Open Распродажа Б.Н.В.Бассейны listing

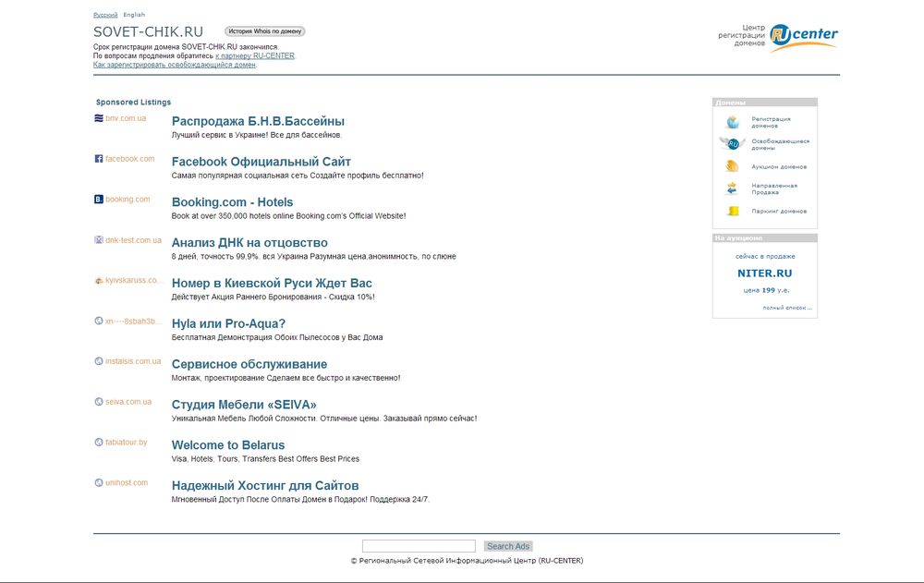click(258, 121)
